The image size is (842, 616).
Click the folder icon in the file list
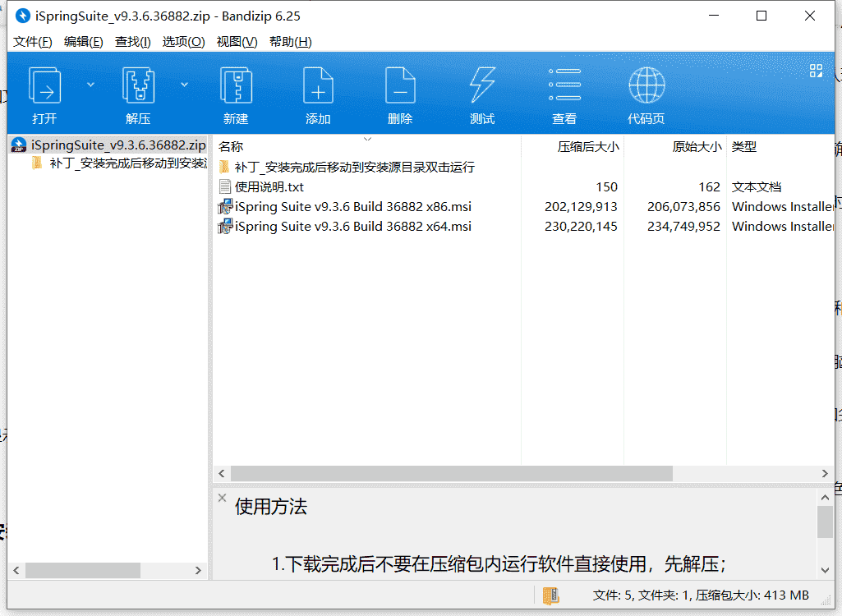(x=225, y=167)
